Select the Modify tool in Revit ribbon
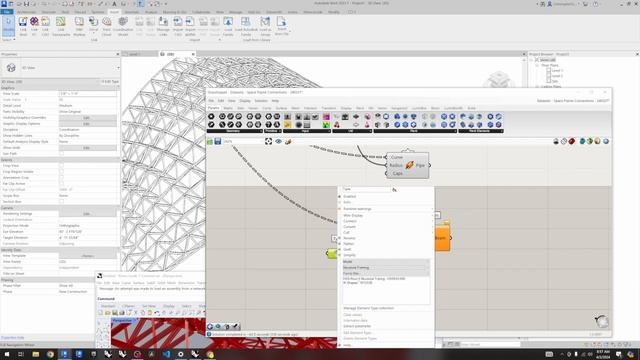Screen dimensions: 640x360 pos(8,26)
